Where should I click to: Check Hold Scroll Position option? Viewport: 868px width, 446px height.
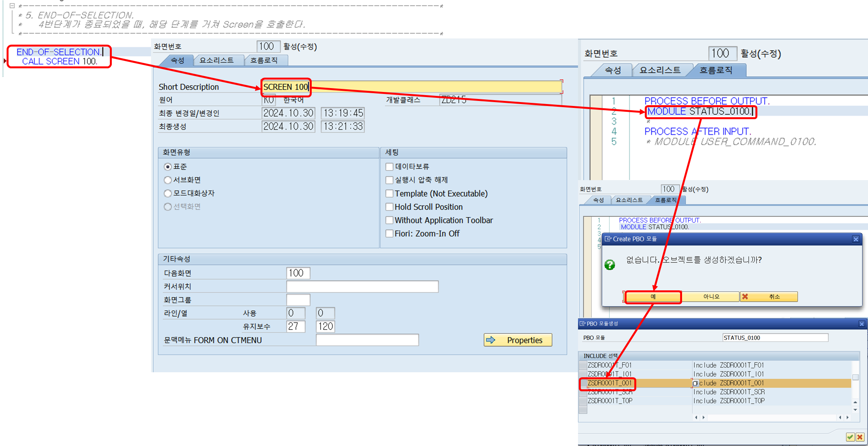[x=389, y=207]
